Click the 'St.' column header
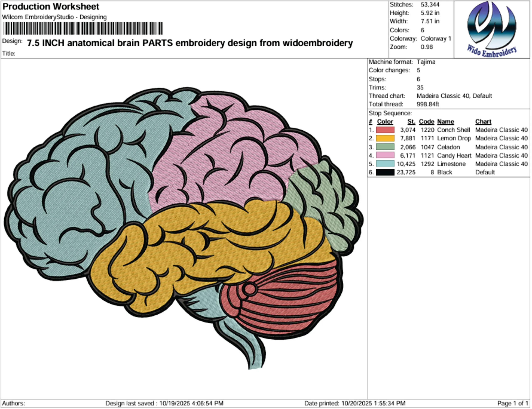The width and height of the screenshot is (532, 409). [411, 121]
